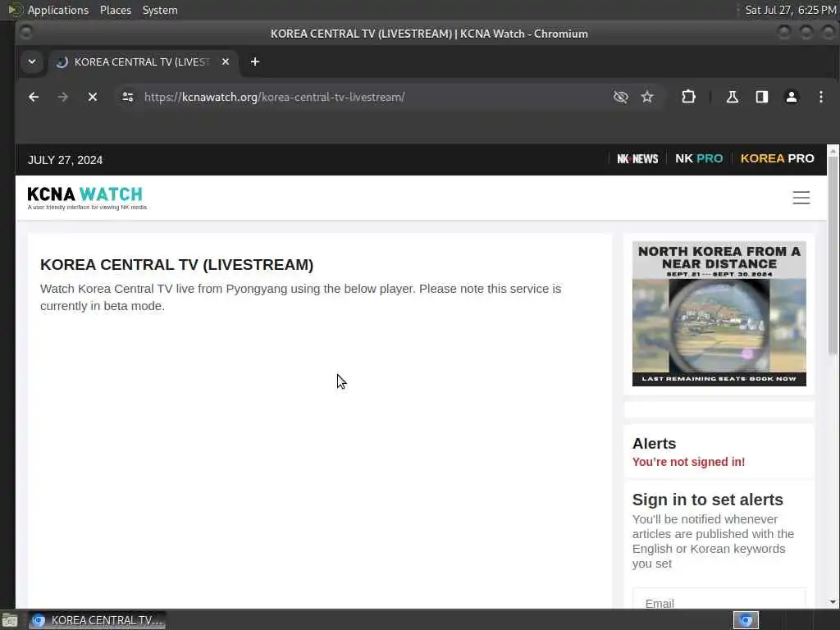Open Chrome Labs flask icon

point(732,97)
